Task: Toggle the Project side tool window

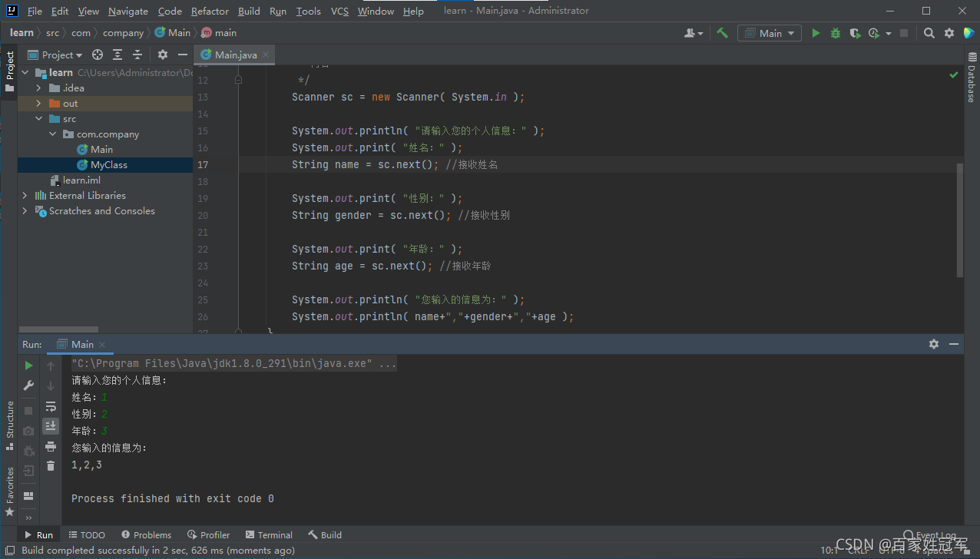Action: (9, 72)
